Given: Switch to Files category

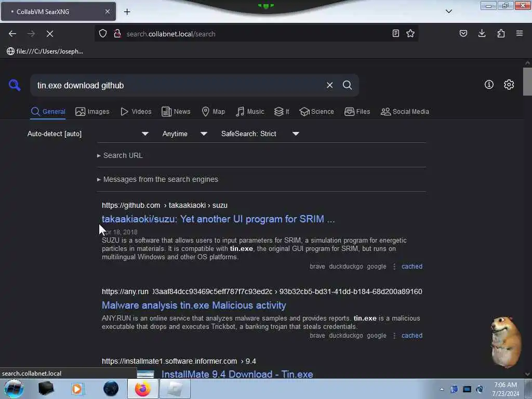Looking at the screenshot, I should 357,112.
